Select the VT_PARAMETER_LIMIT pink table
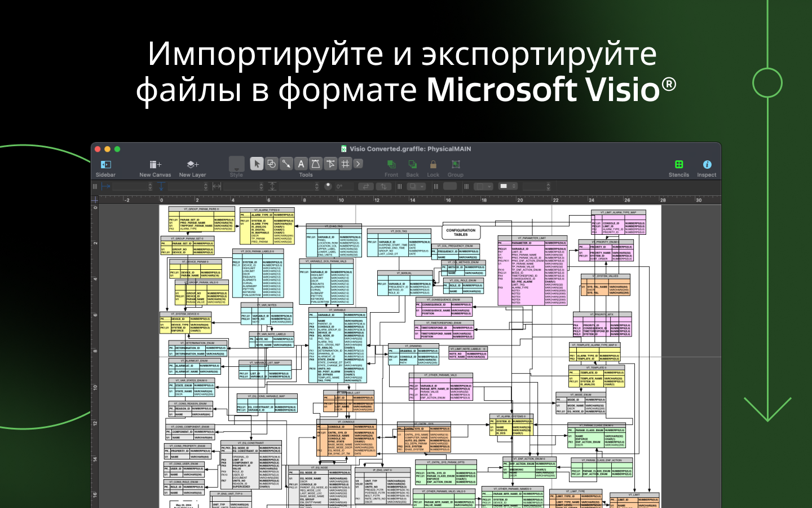The image size is (812, 508). point(532,270)
